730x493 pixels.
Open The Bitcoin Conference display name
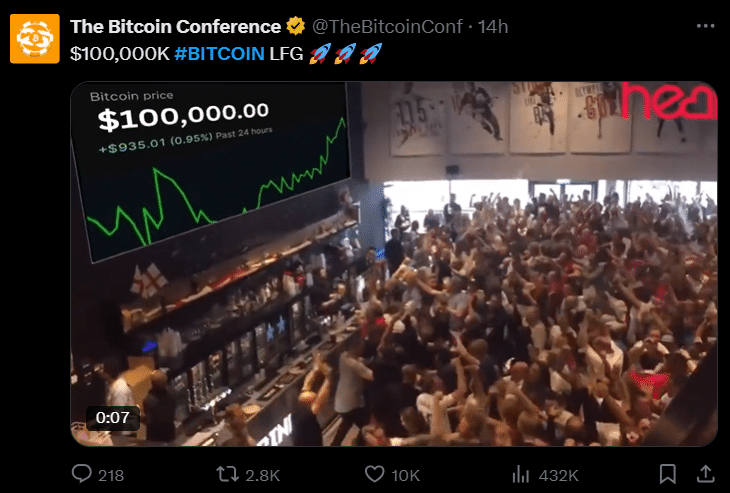176,27
